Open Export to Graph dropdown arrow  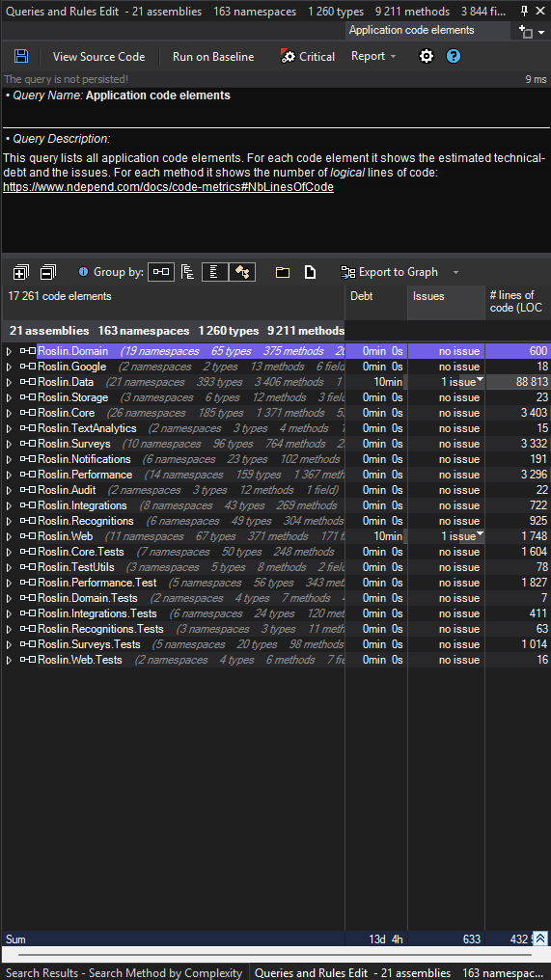[x=455, y=273]
